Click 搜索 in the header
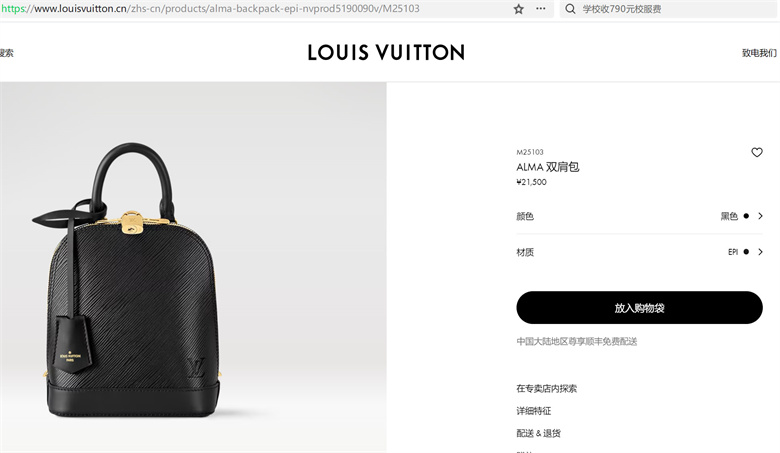Screen dimensions: 780x453 coord(6,53)
